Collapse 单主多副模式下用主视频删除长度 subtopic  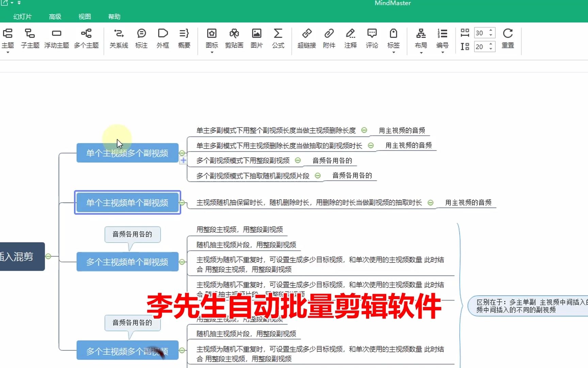[371, 145]
